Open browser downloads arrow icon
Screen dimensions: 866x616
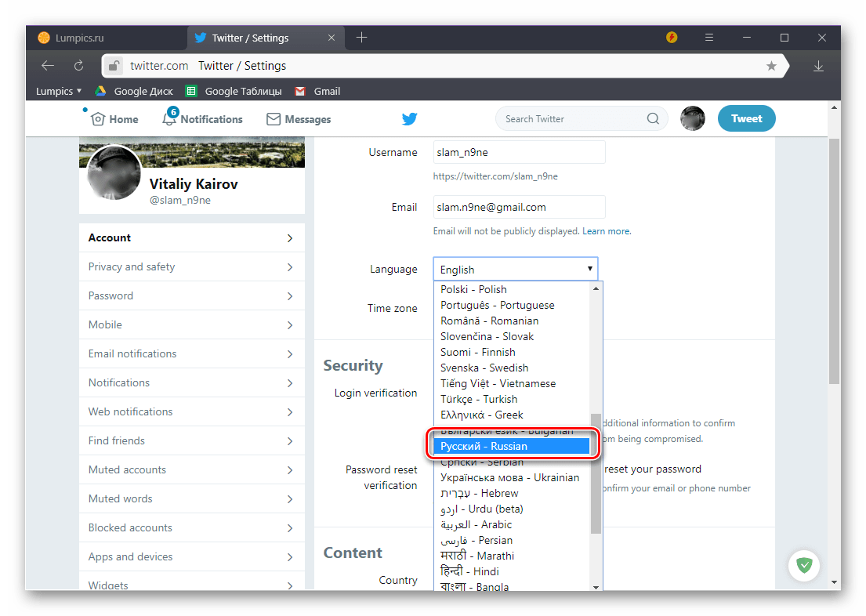(x=819, y=66)
